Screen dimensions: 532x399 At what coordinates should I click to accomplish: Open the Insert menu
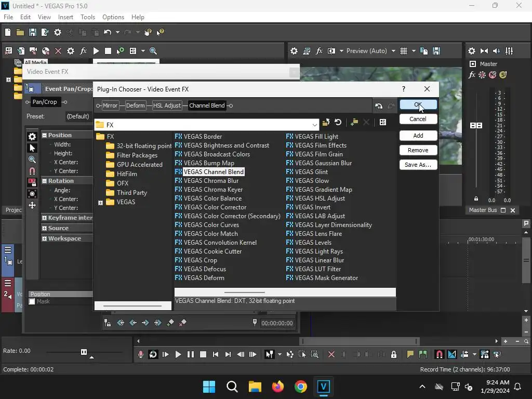pos(65,17)
